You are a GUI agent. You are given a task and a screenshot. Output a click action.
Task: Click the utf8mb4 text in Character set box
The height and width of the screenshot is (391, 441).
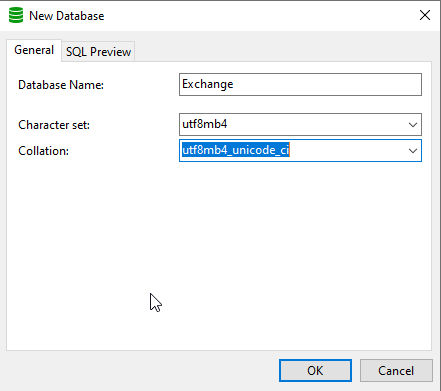click(205, 124)
